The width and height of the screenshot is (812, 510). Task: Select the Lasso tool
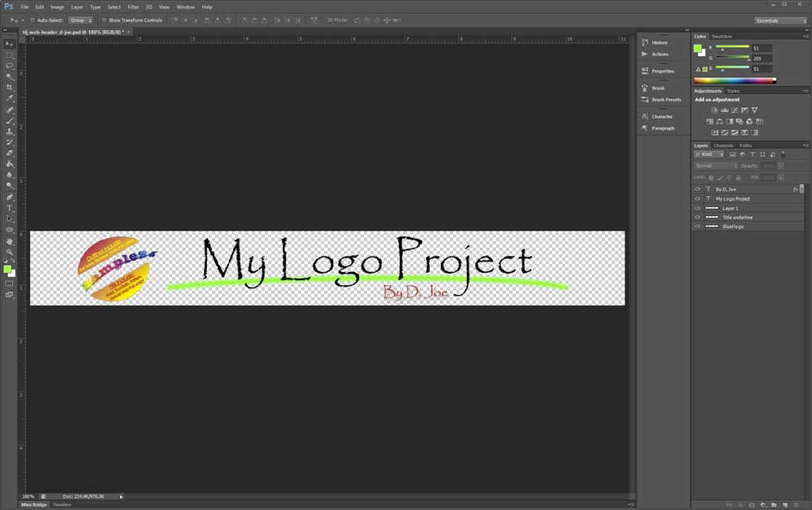click(x=10, y=66)
